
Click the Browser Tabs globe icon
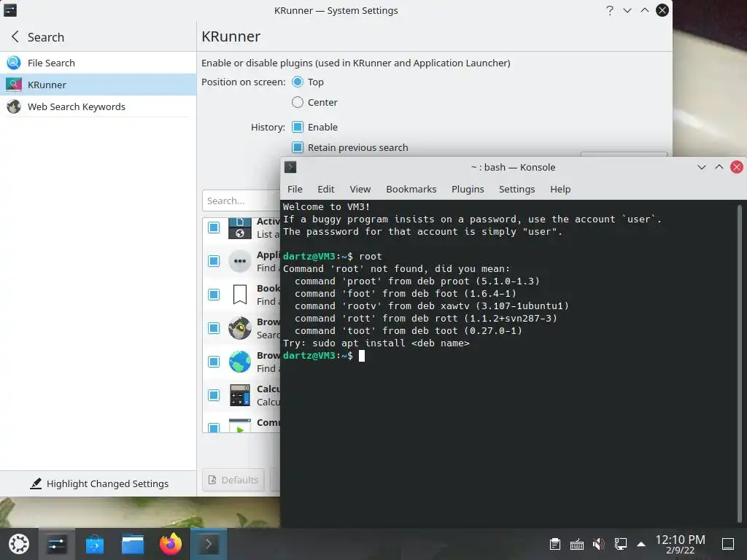click(x=239, y=362)
